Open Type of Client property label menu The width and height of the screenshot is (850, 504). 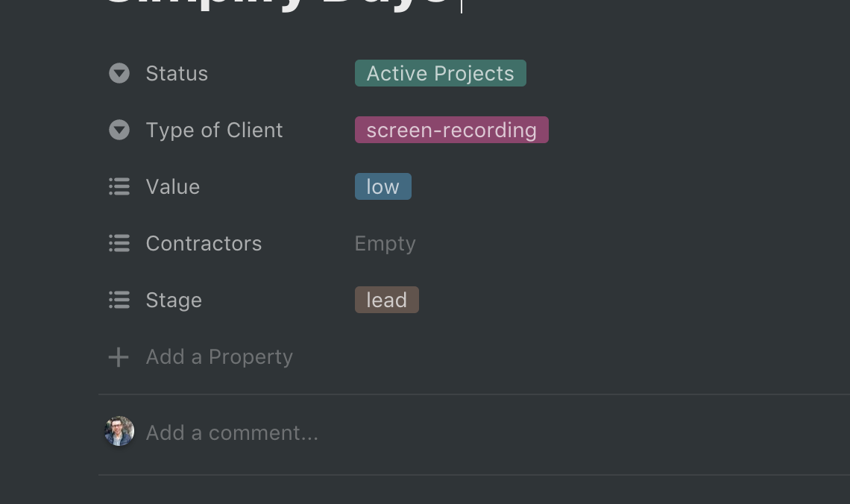point(214,130)
